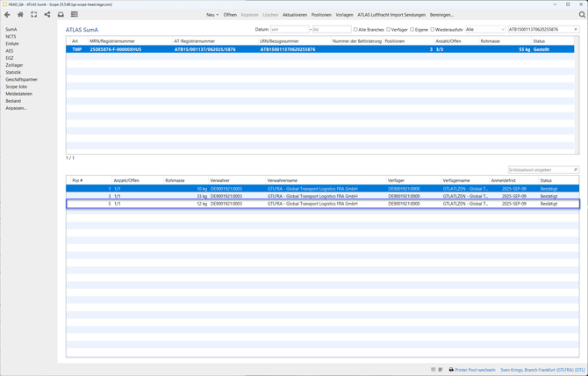The height and width of the screenshot is (376, 588).
Task: Open Zolllager in the sidebar
Action: click(14, 65)
